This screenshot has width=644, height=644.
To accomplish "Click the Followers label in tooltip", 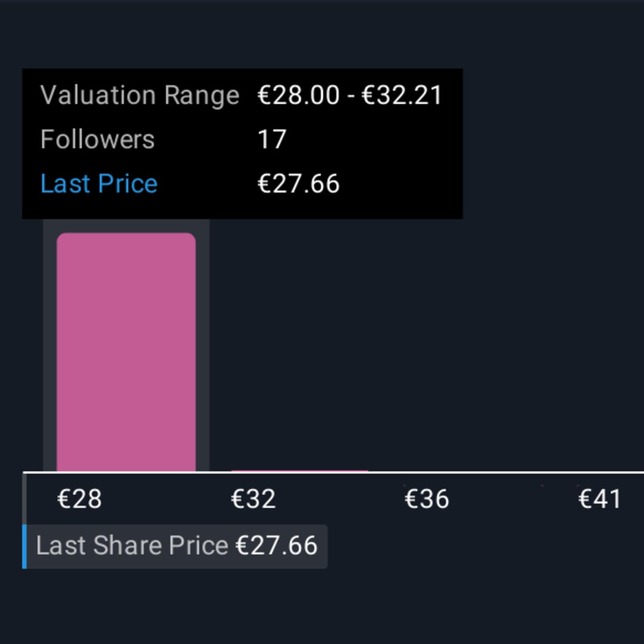I will tap(97, 140).
